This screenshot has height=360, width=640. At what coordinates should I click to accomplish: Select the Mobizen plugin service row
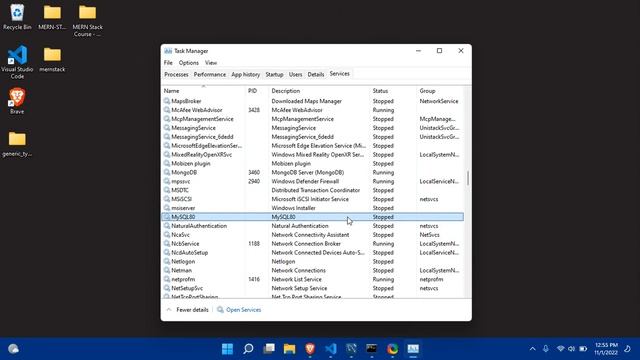313,164
